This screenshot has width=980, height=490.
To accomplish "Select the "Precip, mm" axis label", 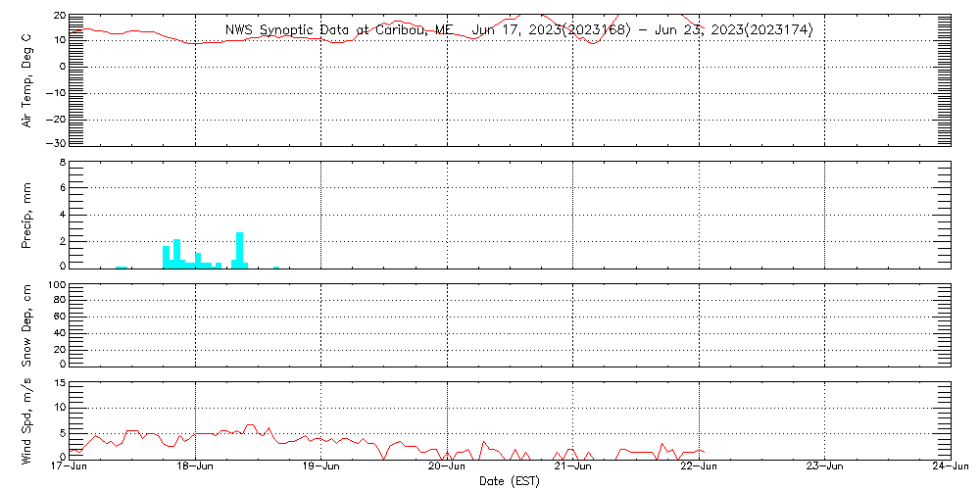I will point(27,214).
